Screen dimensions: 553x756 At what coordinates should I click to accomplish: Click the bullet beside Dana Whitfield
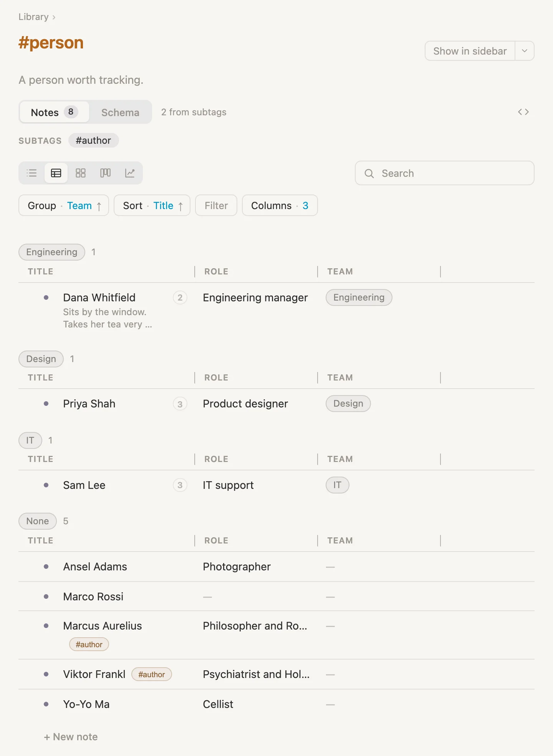coord(46,297)
